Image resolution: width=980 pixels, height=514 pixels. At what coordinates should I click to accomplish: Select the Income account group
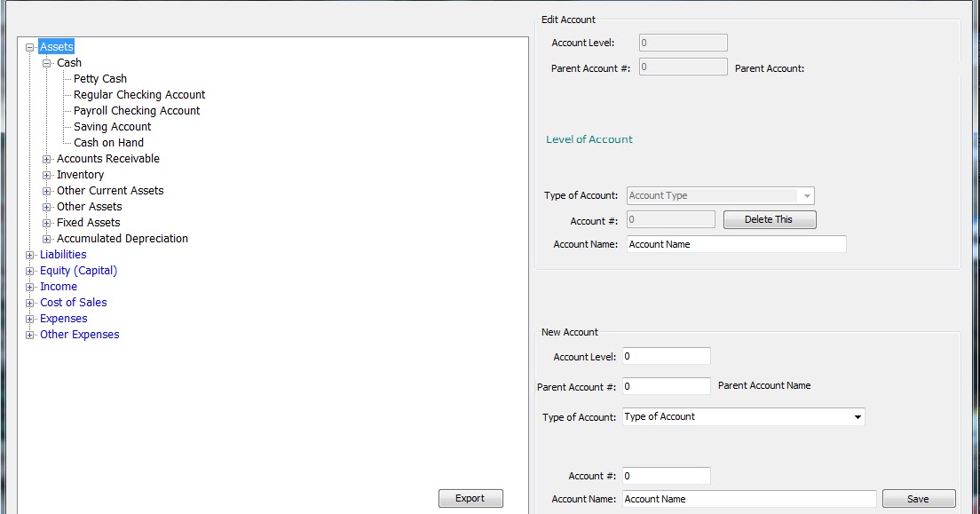(x=59, y=287)
